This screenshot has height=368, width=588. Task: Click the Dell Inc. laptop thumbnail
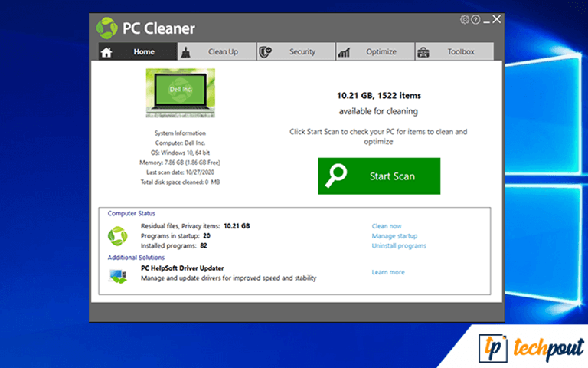(x=180, y=93)
